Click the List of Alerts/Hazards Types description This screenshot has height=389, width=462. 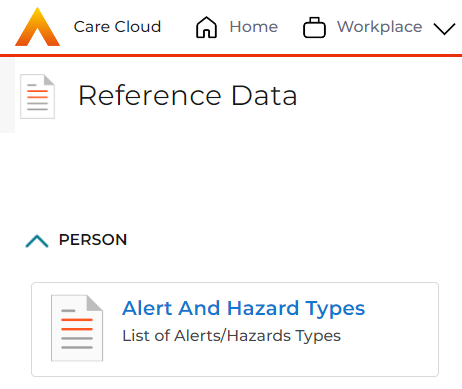[231, 336]
